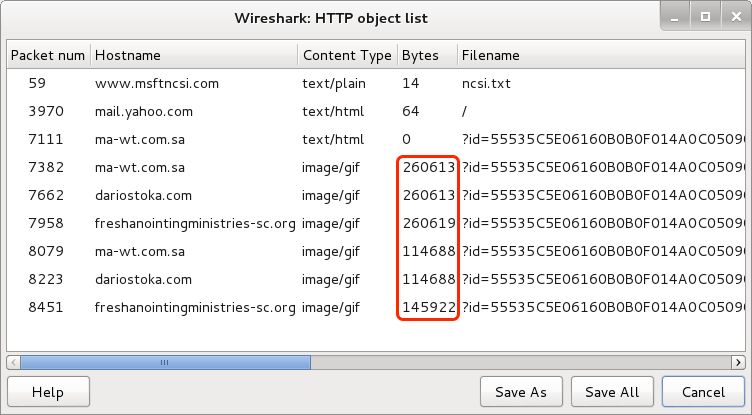The height and width of the screenshot is (415, 752).
Task: Click the horizontal scrollbar left arrow
Action: point(13,362)
